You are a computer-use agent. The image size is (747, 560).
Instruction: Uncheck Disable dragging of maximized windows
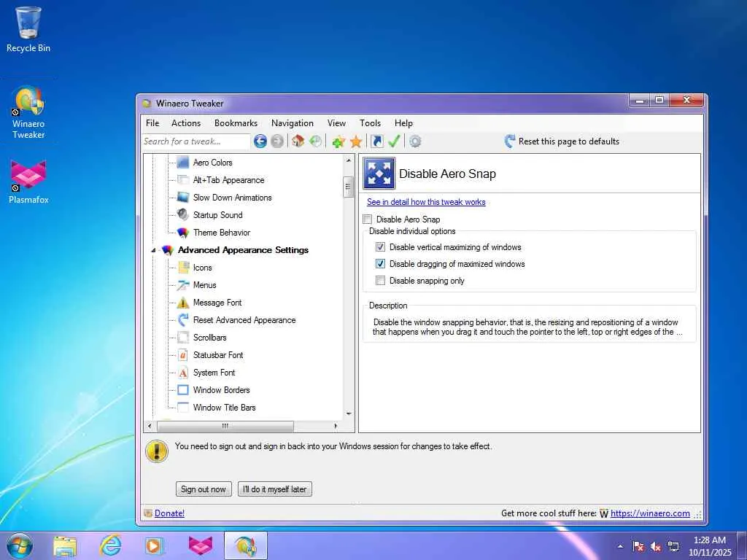pos(380,264)
